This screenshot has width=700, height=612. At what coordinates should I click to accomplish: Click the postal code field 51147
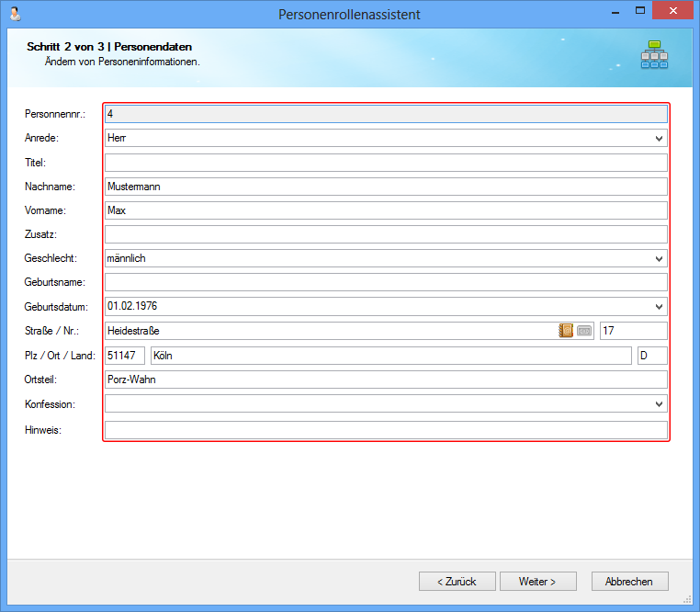click(x=125, y=356)
